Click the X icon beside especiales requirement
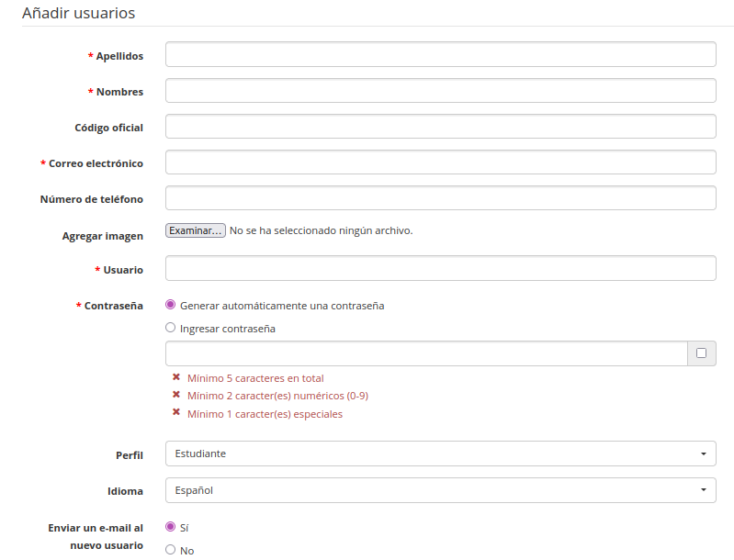 [175, 413]
